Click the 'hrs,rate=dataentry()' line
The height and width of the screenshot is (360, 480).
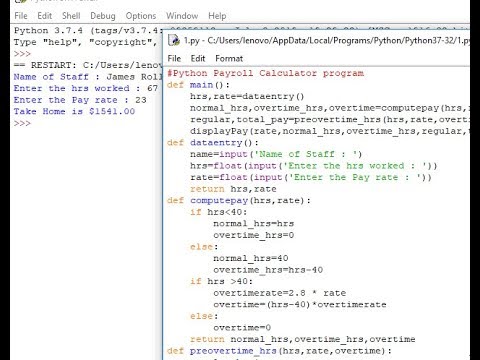point(247,97)
